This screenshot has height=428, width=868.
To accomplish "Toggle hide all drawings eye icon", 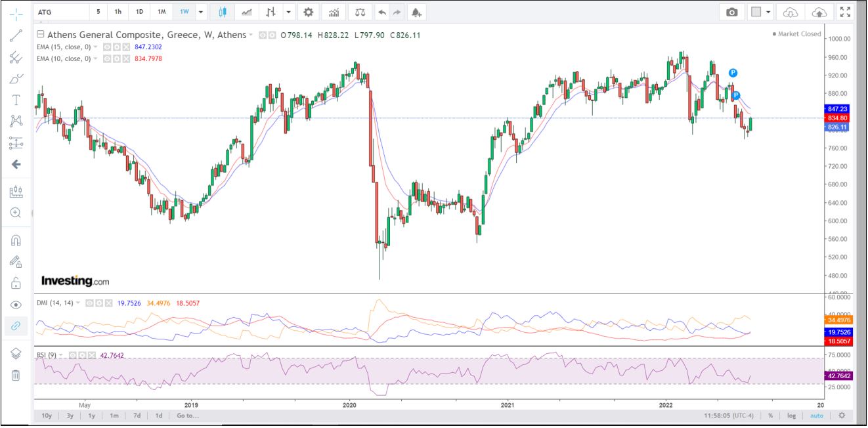I will 16,305.
